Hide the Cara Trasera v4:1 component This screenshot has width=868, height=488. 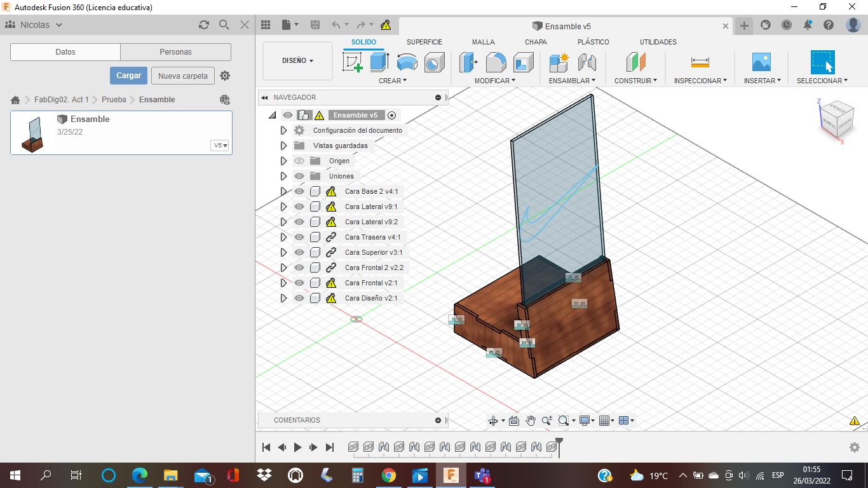click(299, 237)
